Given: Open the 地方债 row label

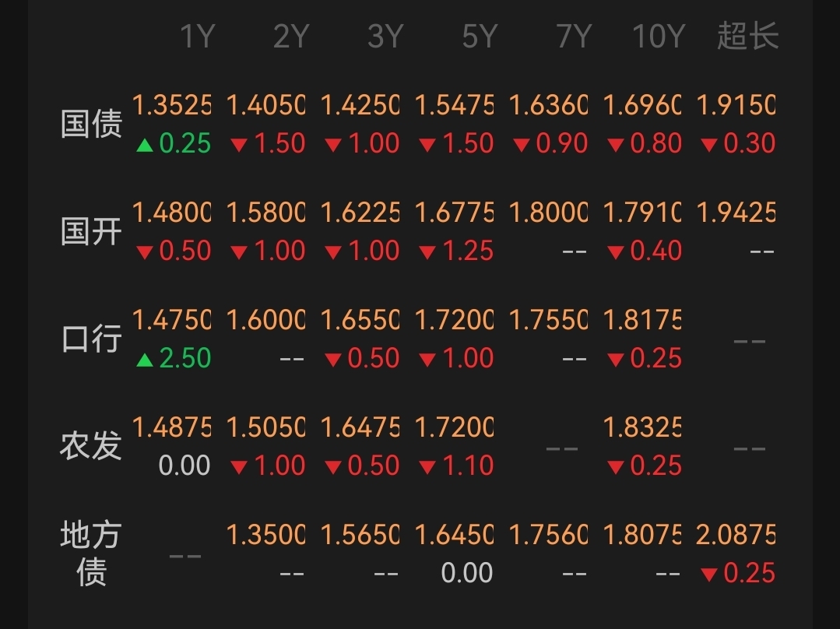Looking at the screenshot, I should click(92, 553).
